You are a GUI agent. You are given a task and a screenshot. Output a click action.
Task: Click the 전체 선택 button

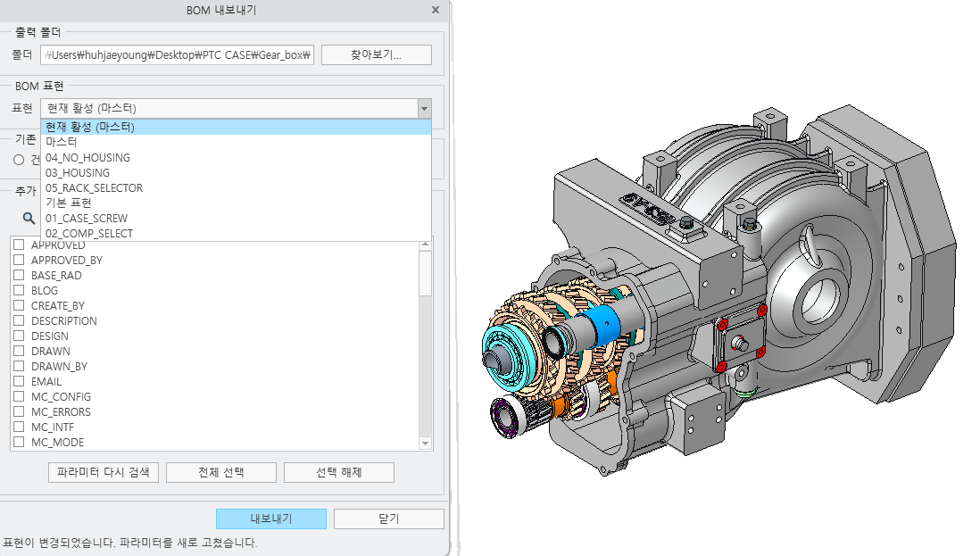[221, 472]
